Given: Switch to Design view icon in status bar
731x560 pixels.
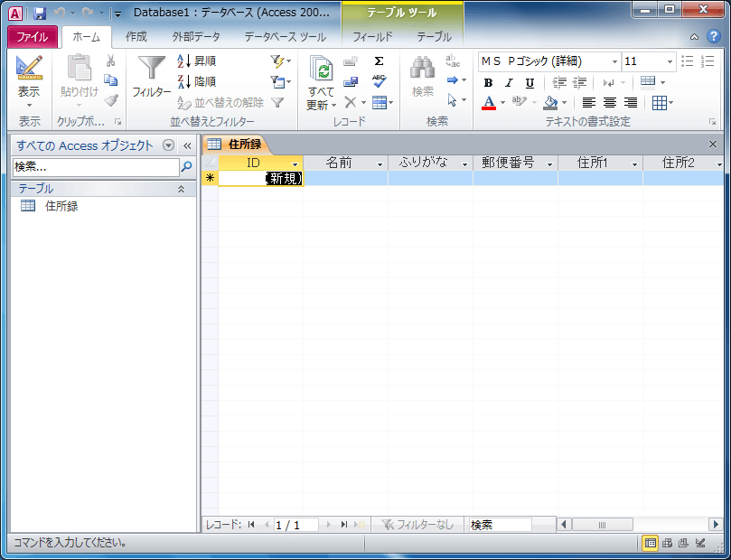Looking at the screenshot, I should click(x=700, y=542).
